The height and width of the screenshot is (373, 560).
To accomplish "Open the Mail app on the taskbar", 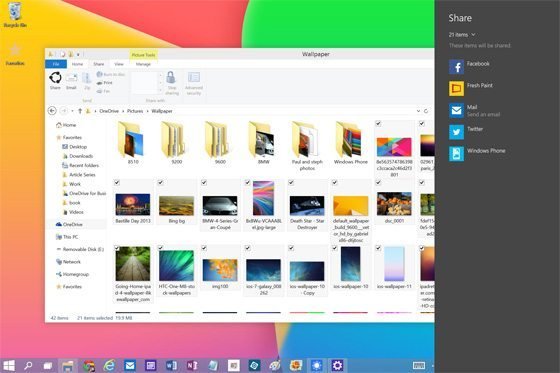I will (130, 365).
